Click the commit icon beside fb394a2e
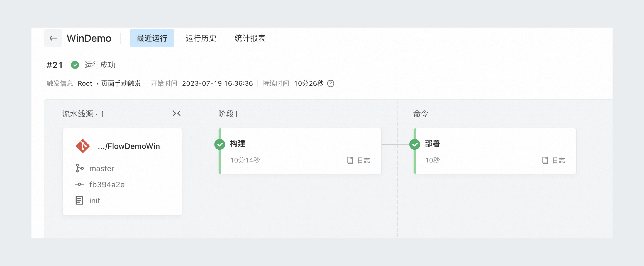Viewport: 644px width, 266px height. coord(79,184)
